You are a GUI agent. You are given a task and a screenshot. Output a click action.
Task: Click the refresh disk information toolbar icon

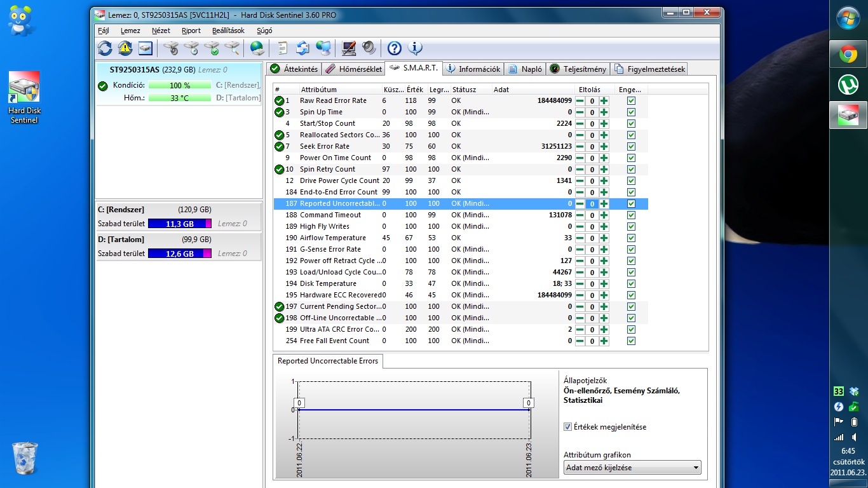pos(105,48)
